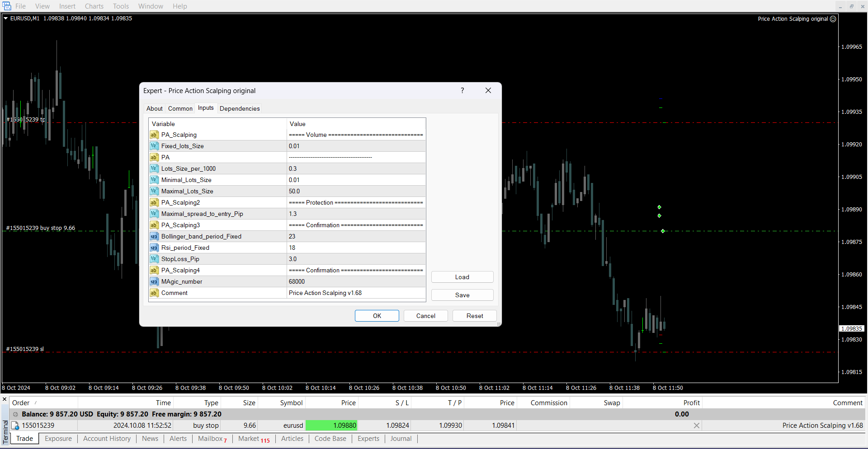This screenshot has width=868, height=449.
Task: Click the Comment string variable icon
Action: tap(154, 293)
